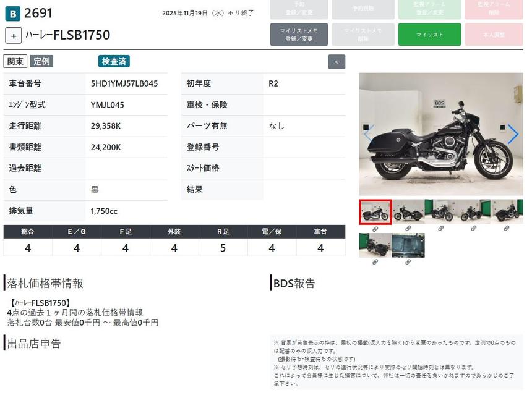Click the 検査済 badge
This screenshot has width=532, height=411.
tap(114, 61)
